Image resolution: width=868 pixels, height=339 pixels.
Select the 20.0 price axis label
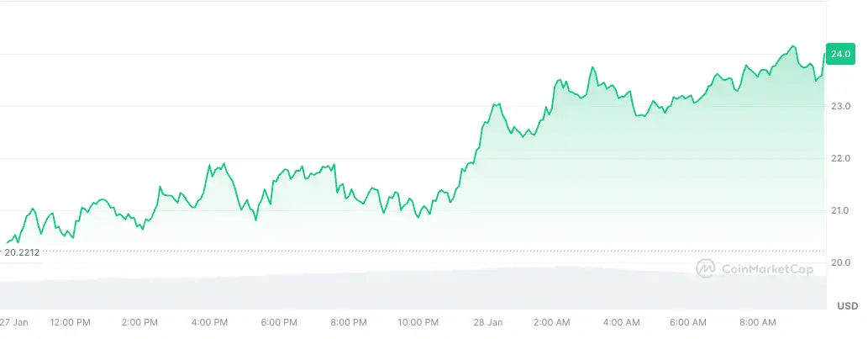click(x=841, y=262)
